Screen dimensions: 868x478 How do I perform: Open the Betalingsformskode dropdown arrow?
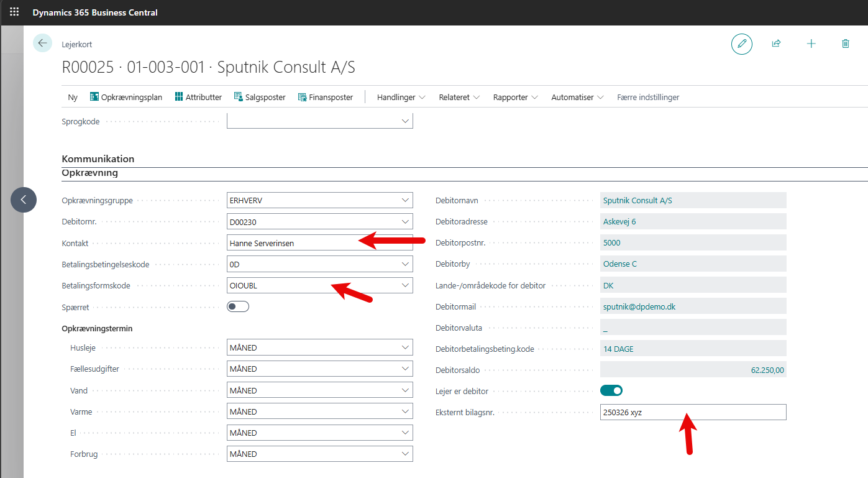pyautogui.click(x=406, y=285)
